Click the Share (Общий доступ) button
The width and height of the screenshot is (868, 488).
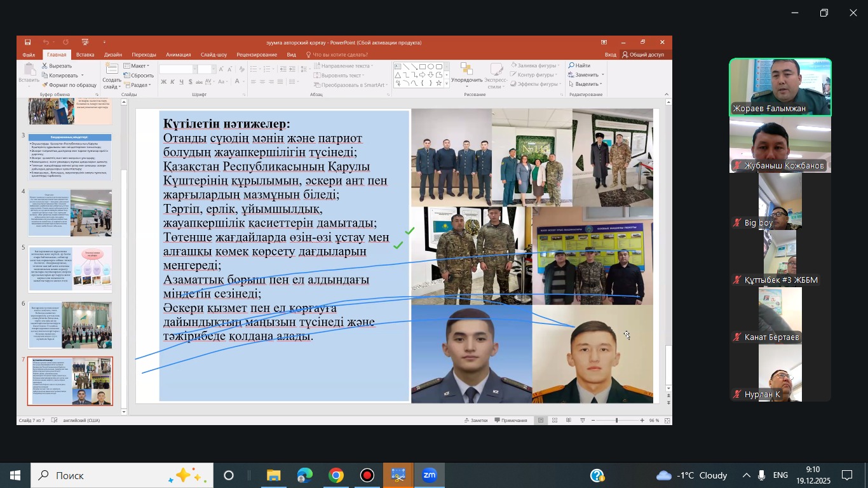pyautogui.click(x=643, y=55)
